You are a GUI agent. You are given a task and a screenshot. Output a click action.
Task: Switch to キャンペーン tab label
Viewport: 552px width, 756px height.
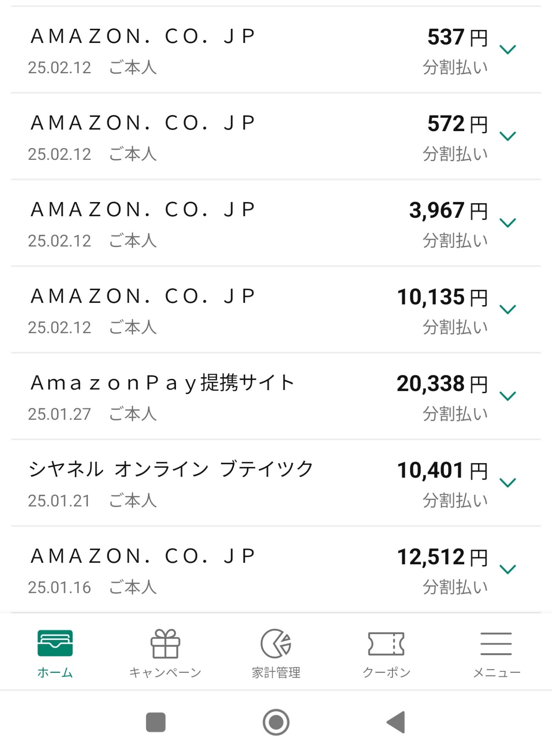point(165,673)
